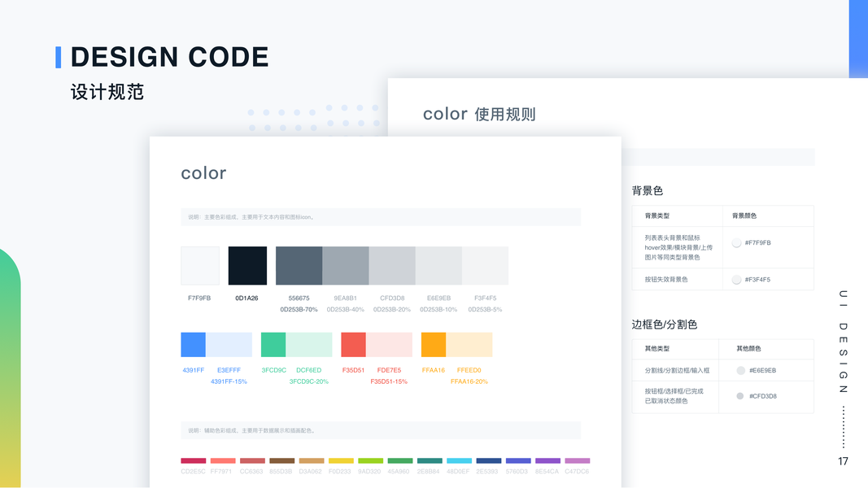The height and width of the screenshot is (488, 868).
Task: Click the 其他类型 table header
Action: click(657, 349)
